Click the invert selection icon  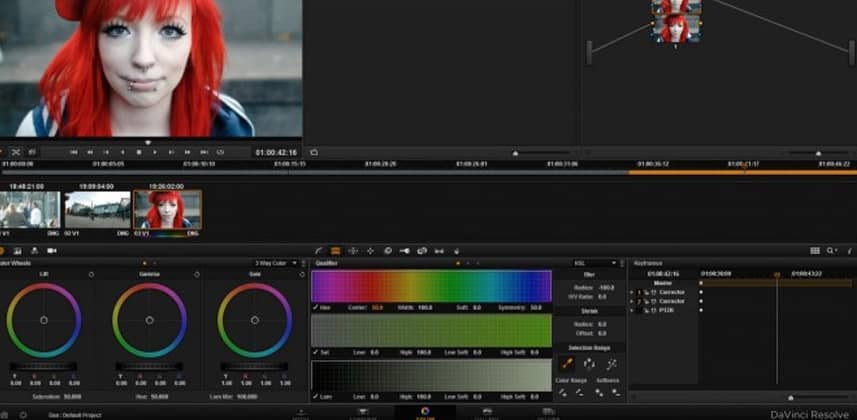pyautogui.click(x=589, y=364)
